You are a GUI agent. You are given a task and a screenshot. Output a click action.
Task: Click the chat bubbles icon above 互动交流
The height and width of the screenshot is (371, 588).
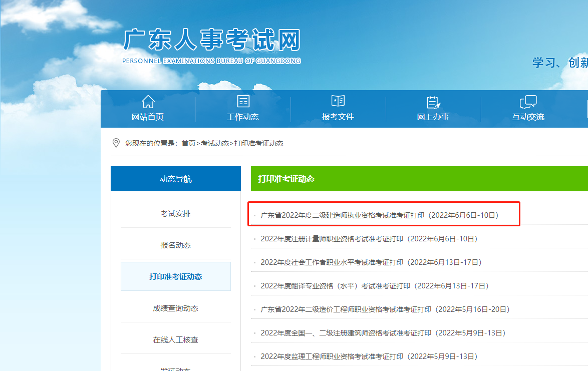click(528, 102)
